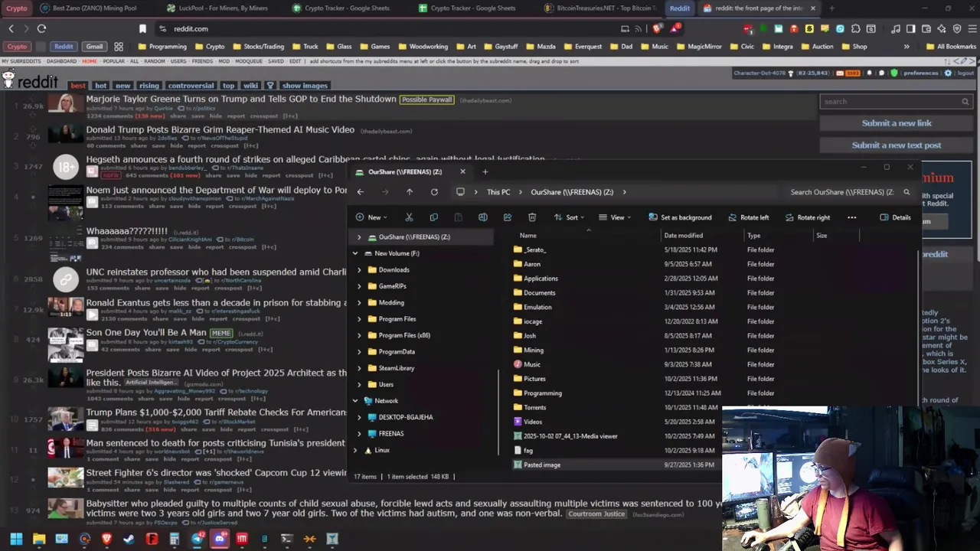Switch to reddit rising tab
The image size is (980, 551).
[149, 86]
